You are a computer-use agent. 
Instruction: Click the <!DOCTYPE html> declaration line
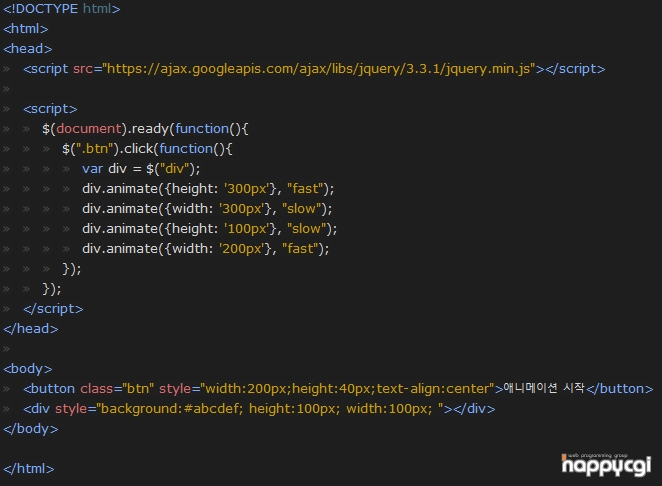(x=62, y=8)
